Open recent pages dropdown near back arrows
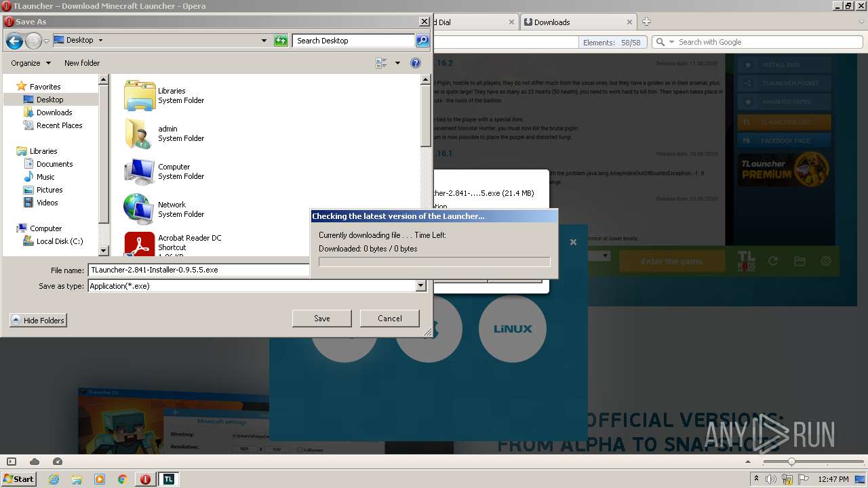The height and width of the screenshot is (488, 868). pos(46,41)
